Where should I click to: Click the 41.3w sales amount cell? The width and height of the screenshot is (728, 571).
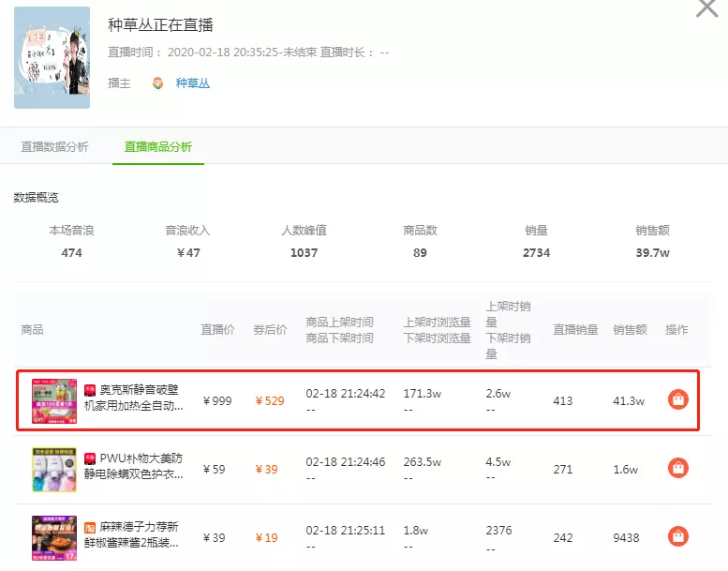pos(629,401)
